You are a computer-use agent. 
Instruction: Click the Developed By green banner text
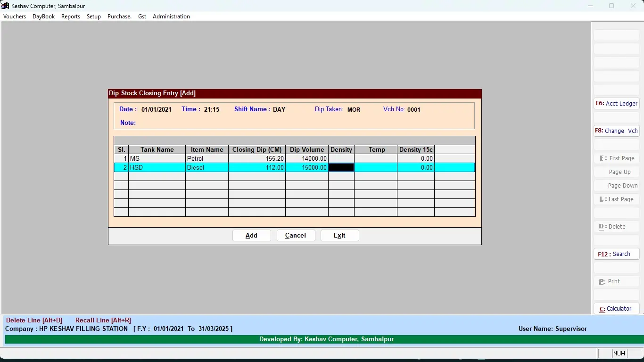coord(326,339)
